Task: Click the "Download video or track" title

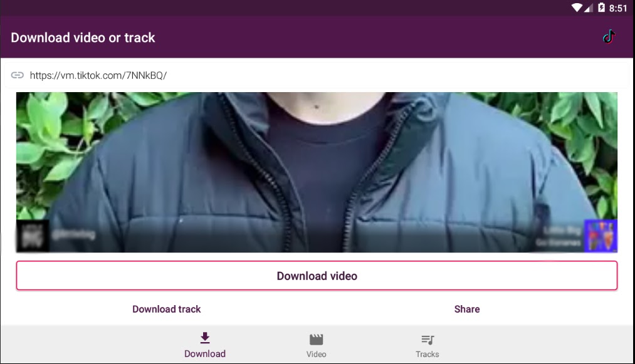Action: pyautogui.click(x=83, y=38)
